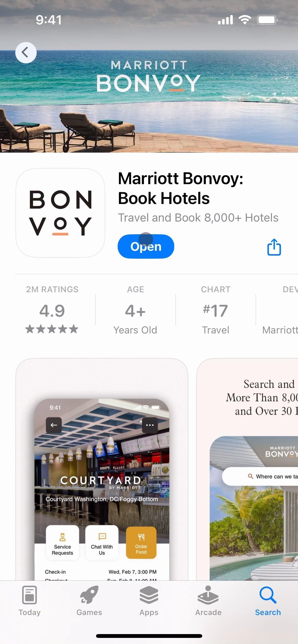Tap the Marriott Bonvoy header banner image

click(x=149, y=76)
